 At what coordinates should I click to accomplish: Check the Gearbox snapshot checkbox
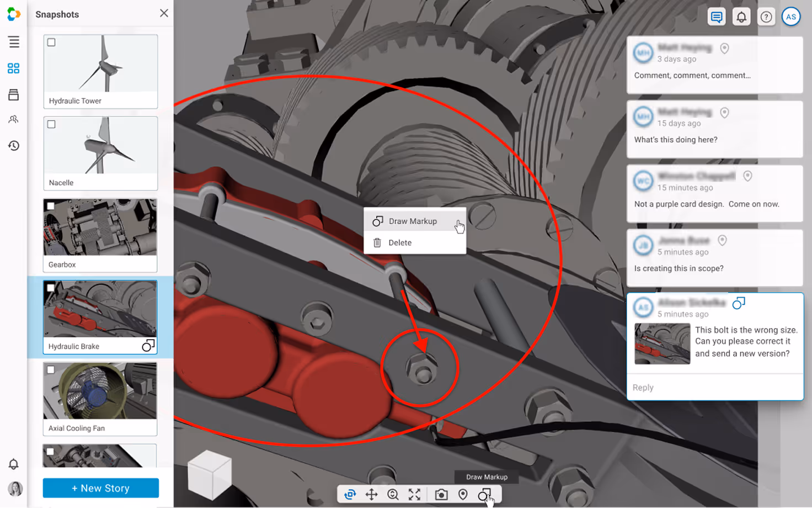(x=51, y=206)
